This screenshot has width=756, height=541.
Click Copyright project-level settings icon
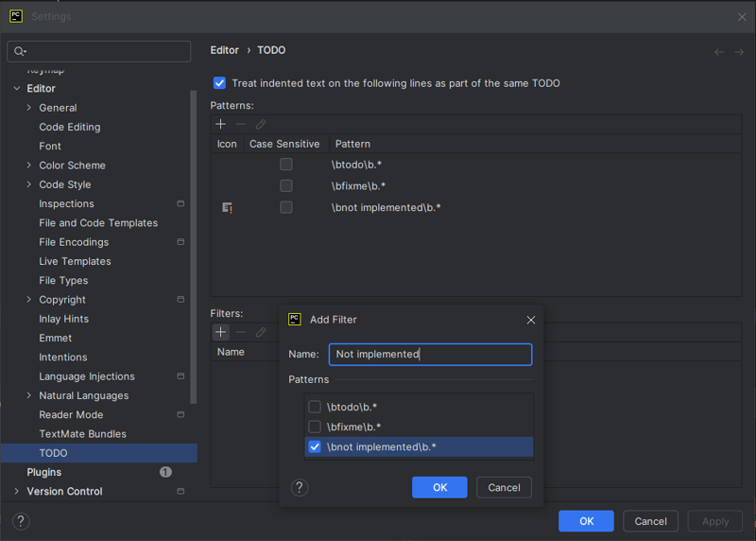click(180, 299)
